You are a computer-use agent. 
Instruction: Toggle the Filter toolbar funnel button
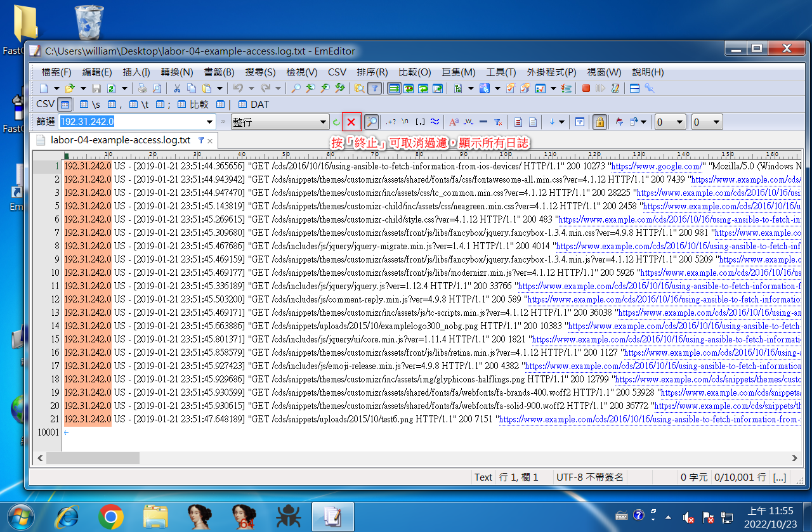[x=374, y=89]
